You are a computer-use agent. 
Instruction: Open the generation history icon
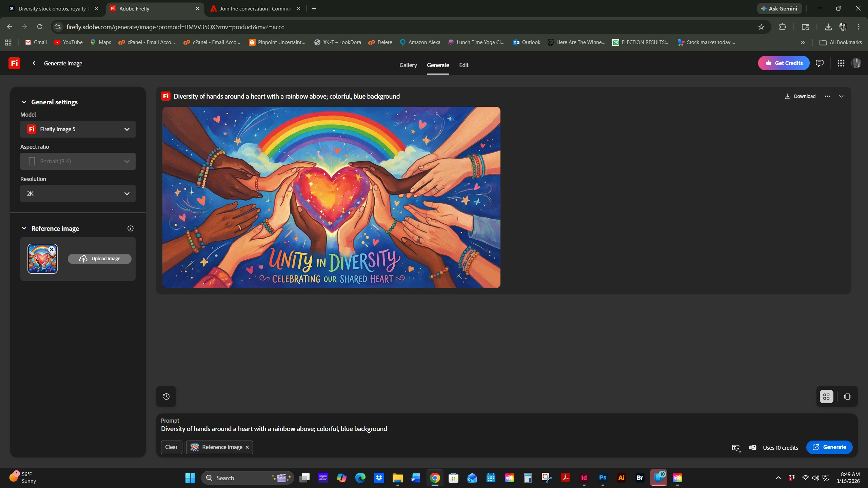point(166,396)
